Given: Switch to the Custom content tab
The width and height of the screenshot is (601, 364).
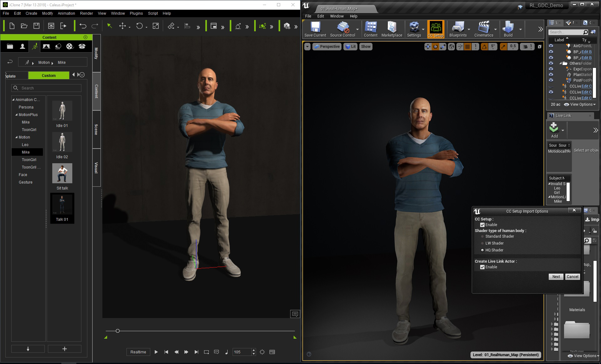Looking at the screenshot, I should coord(49,75).
